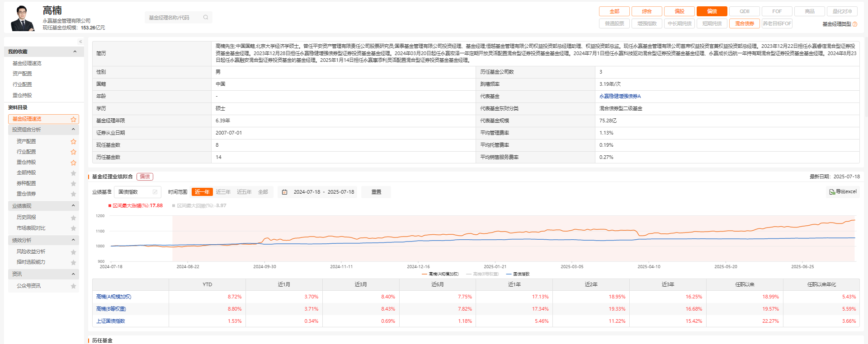
Task: Switch time range to 近五年
Action: [244, 192]
